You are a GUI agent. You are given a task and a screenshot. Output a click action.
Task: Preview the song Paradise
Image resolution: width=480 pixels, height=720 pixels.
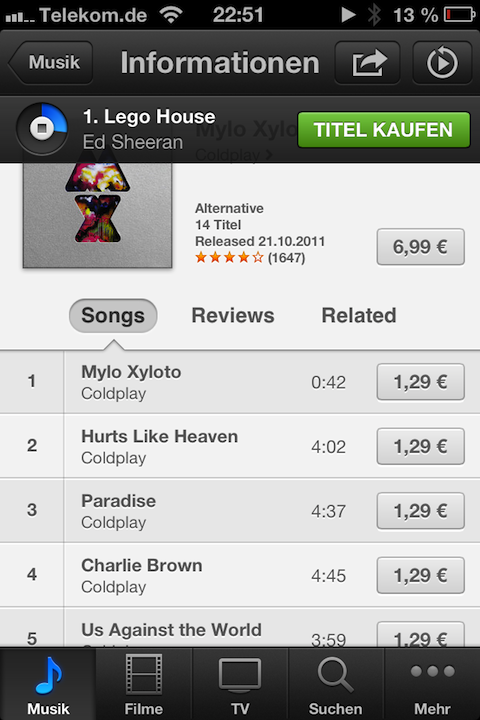pyautogui.click(x=119, y=501)
